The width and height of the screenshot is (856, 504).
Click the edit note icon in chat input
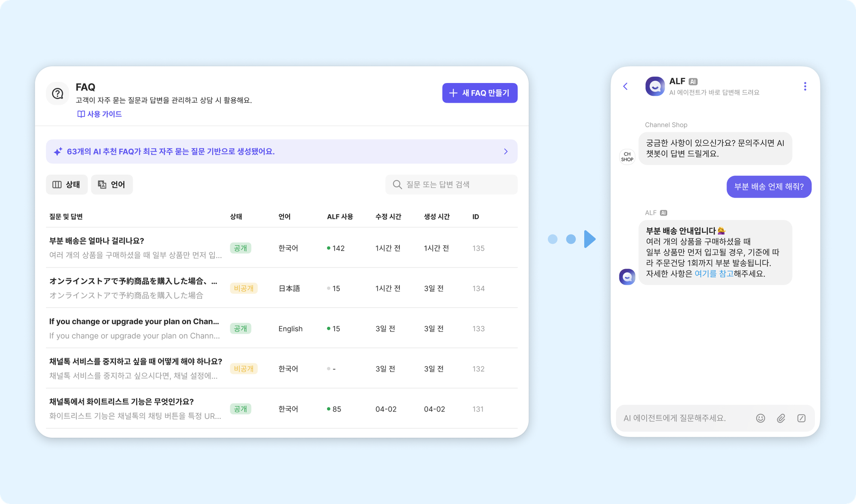click(801, 418)
